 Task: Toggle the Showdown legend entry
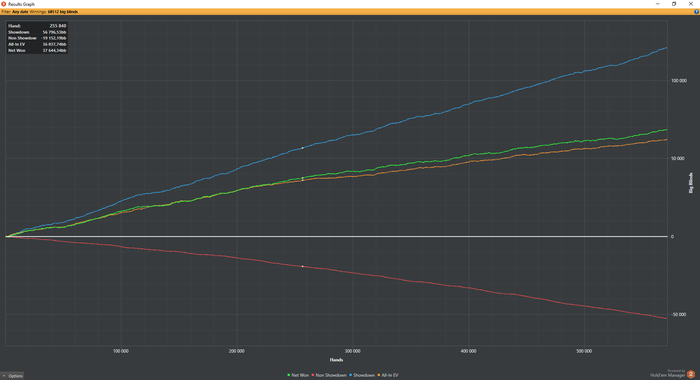click(362, 375)
